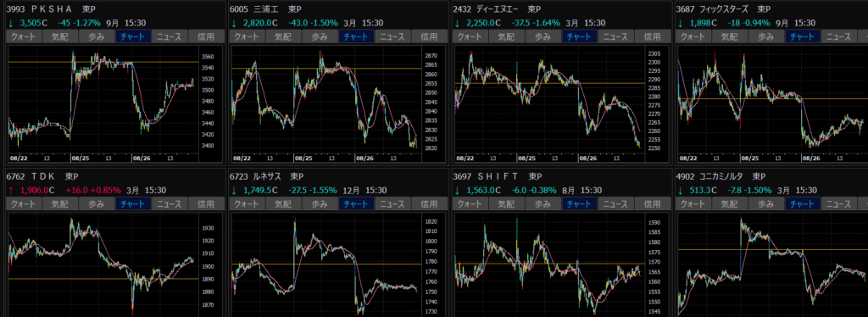Image resolution: width=868 pixels, height=317 pixels.
Task: Open クォート tab in PKSHA panel
Action: 23,36
